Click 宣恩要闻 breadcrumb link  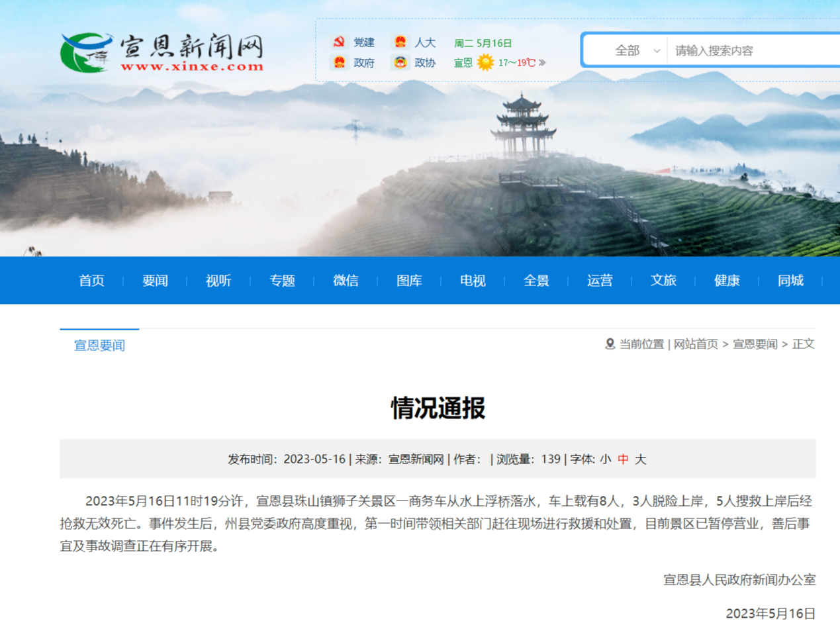(755, 344)
